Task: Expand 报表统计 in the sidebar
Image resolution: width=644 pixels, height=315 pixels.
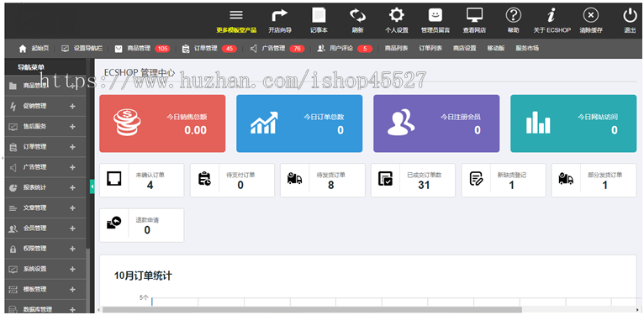Action: coord(72,188)
